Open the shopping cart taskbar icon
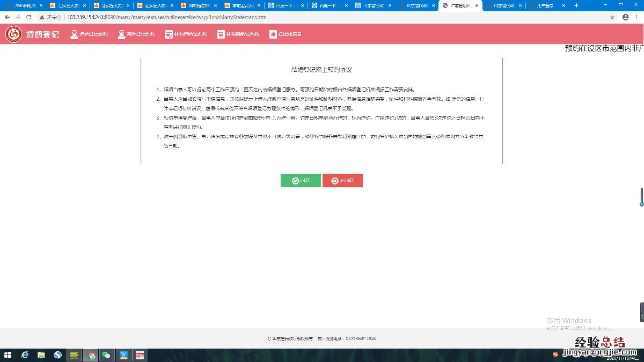The image size is (644, 362). pos(123,355)
